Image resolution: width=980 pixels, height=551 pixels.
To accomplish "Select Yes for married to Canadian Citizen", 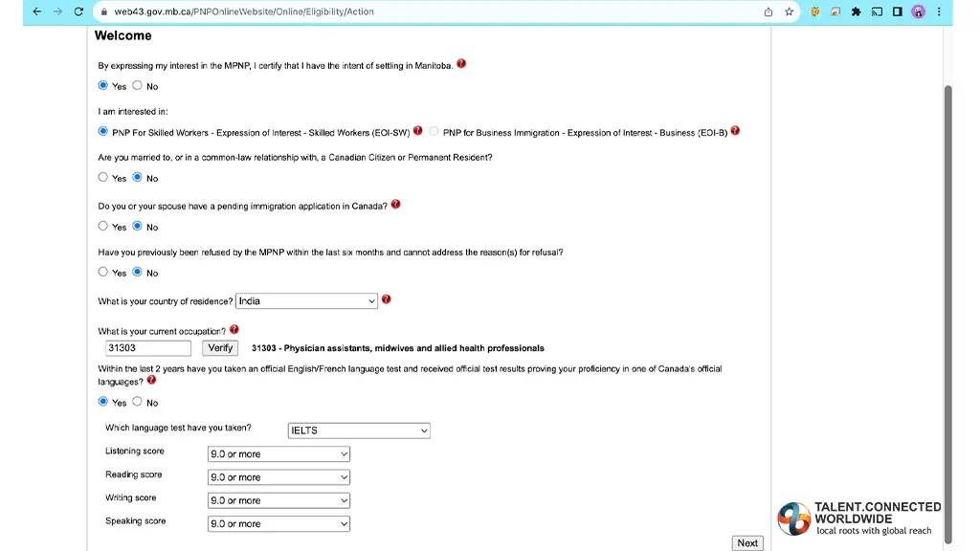I will coord(103,177).
